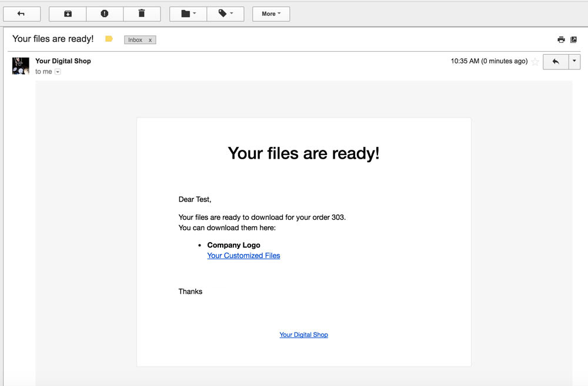Image resolution: width=588 pixels, height=386 pixels.
Task: Print the email conversation
Action: 561,39
